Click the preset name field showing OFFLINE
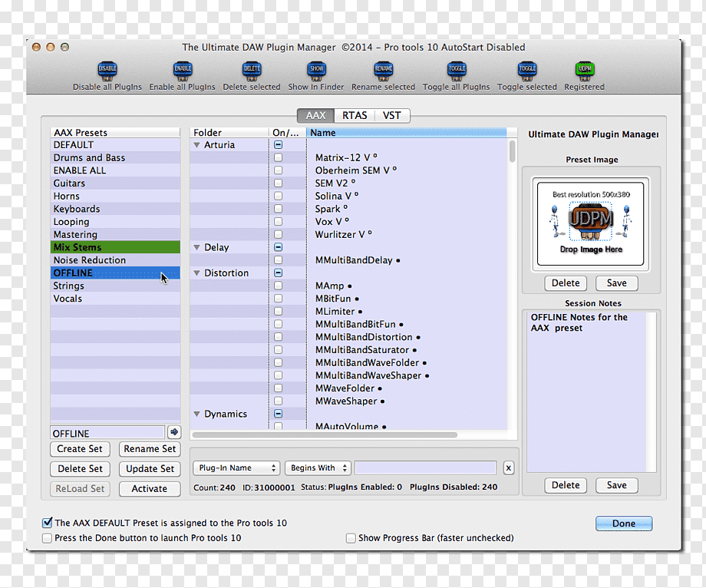The width and height of the screenshot is (706, 588). click(x=107, y=433)
